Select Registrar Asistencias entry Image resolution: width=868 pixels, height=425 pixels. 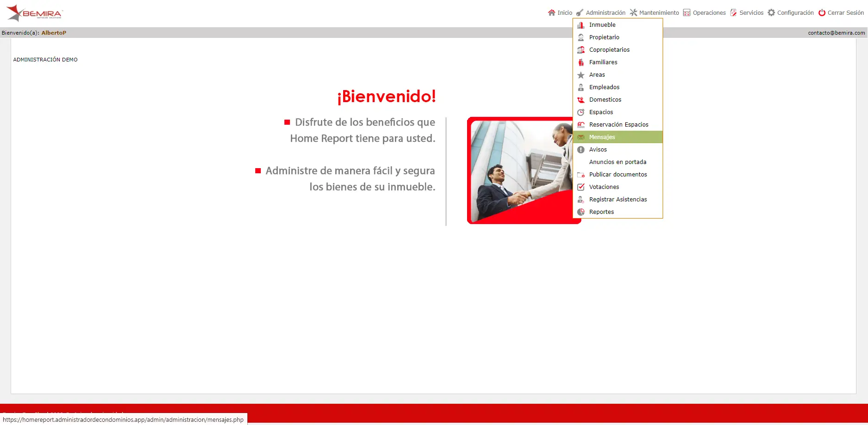tap(618, 200)
